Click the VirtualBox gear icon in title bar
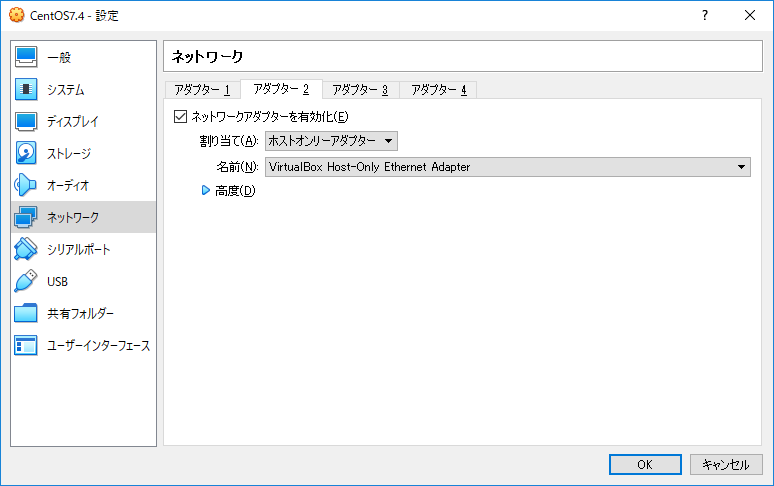The height and width of the screenshot is (486, 774). tap(15, 15)
